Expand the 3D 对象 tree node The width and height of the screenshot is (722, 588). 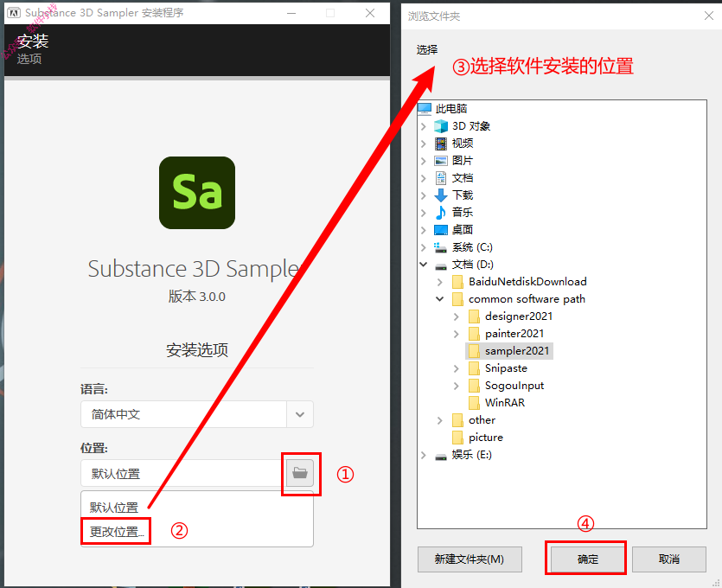424,126
